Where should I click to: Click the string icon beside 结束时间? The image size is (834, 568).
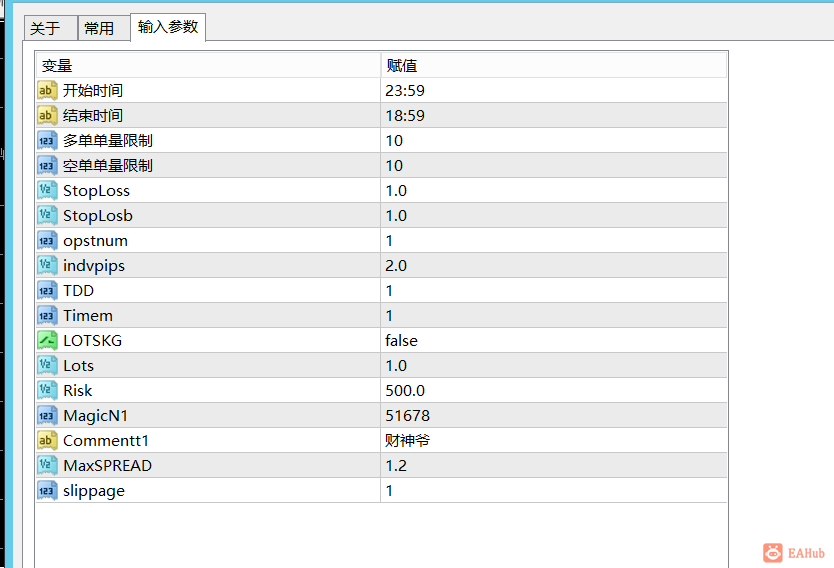coord(47,115)
